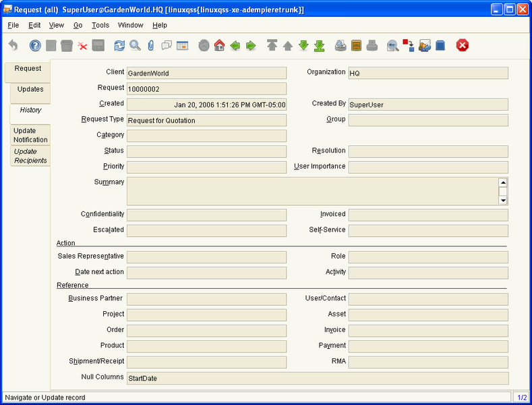Click the Requery refresh icon
Screen dimensions: 532x405
point(119,46)
